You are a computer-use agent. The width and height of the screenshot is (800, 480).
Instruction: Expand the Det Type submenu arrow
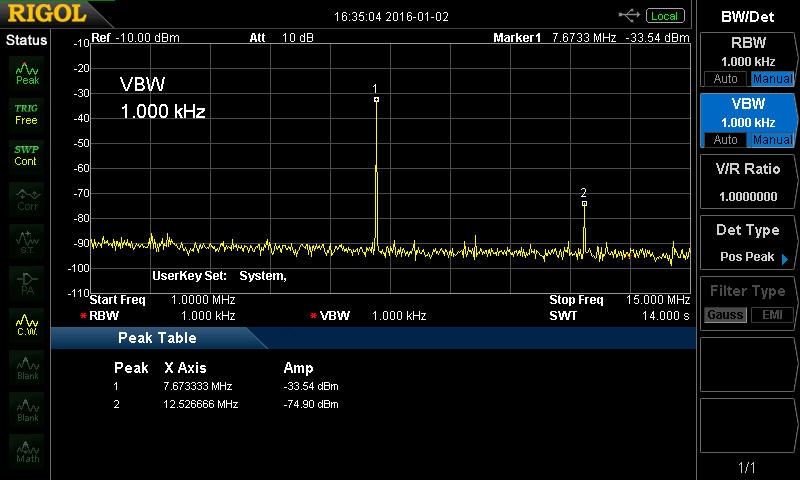(785, 259)
